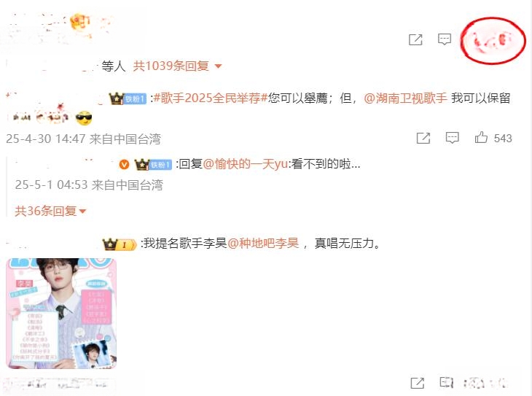The height and width of the screenshot is (396, 532).
Task: Click the arrow next to 共1039条回复
Action: tap(218, 66)
